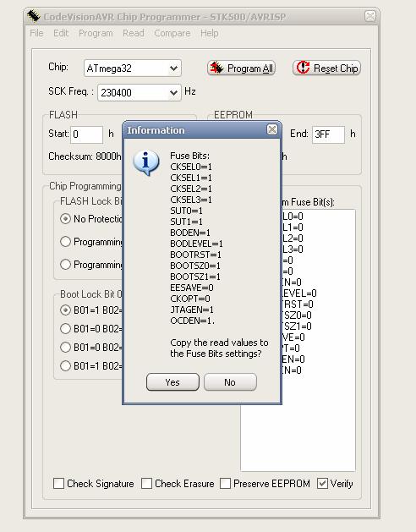The height and width of the screenshot is (532, 416).
Task: Select the first B01=0 boot lock option
Action: point(65,329)
